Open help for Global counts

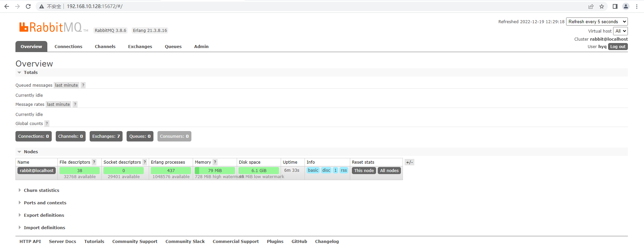[x=47, y=124]
